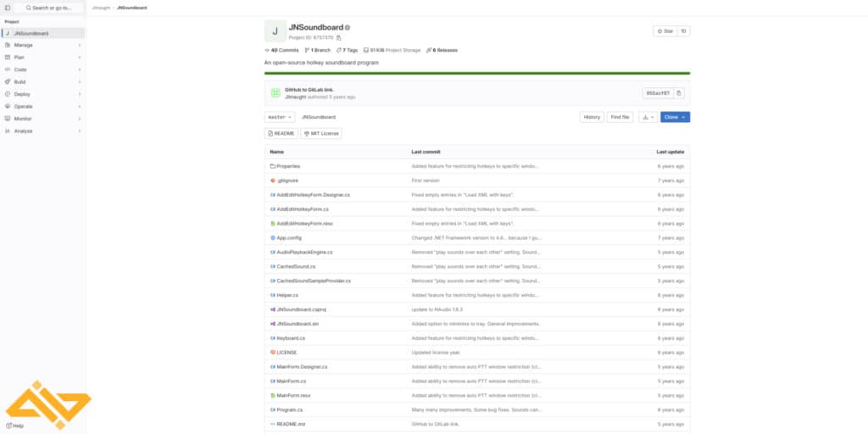This screenshot has height=434, width=868.
Task: Open the LICENSE file
Action: coord(287,353)
